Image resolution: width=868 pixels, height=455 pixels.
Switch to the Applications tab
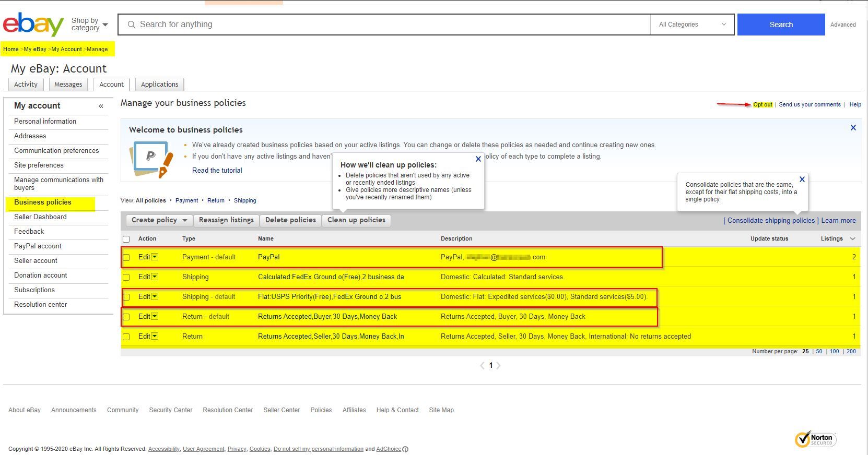pos(159,85)
